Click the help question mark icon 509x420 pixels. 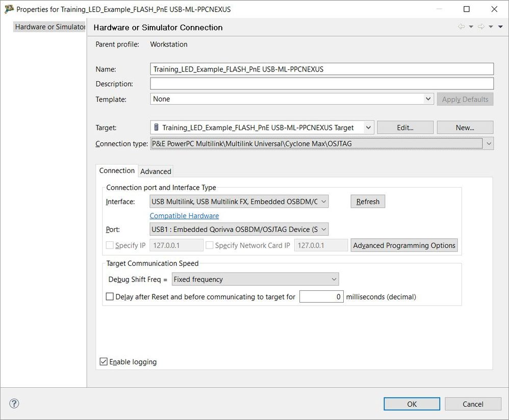coord(14,404)
